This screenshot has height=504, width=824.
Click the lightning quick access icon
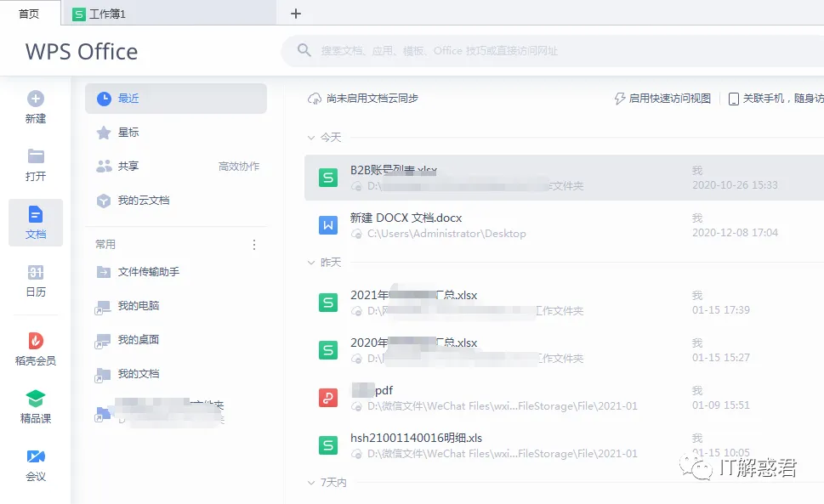[620, 99]
